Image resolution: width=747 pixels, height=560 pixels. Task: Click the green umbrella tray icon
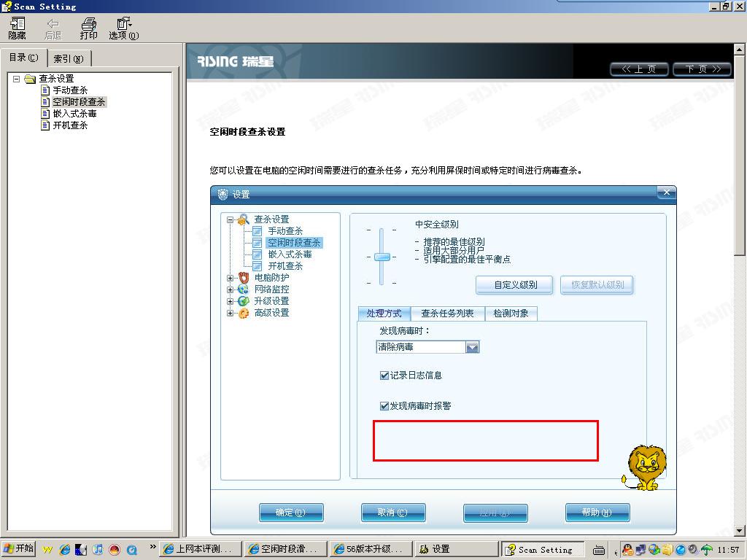click(708, 550)
